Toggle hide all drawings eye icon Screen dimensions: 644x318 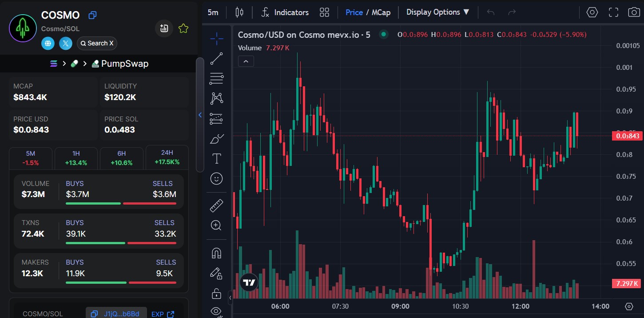(x=216, y=311)
